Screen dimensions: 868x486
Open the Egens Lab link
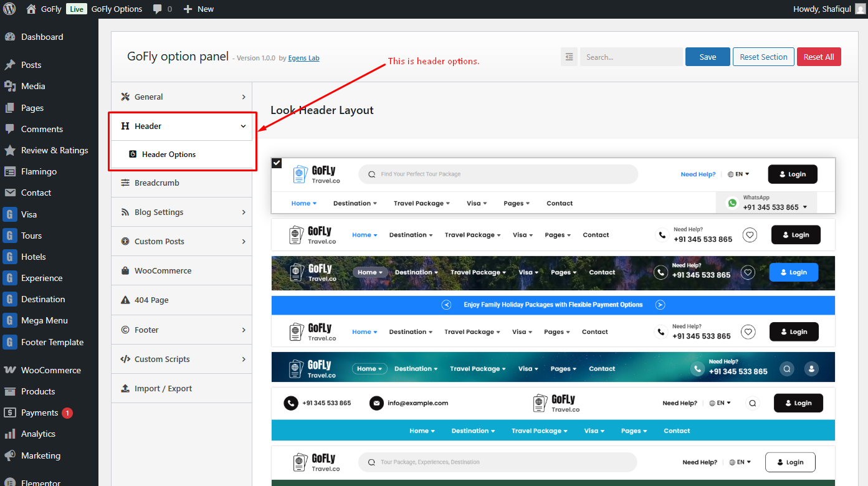(303, 58)
